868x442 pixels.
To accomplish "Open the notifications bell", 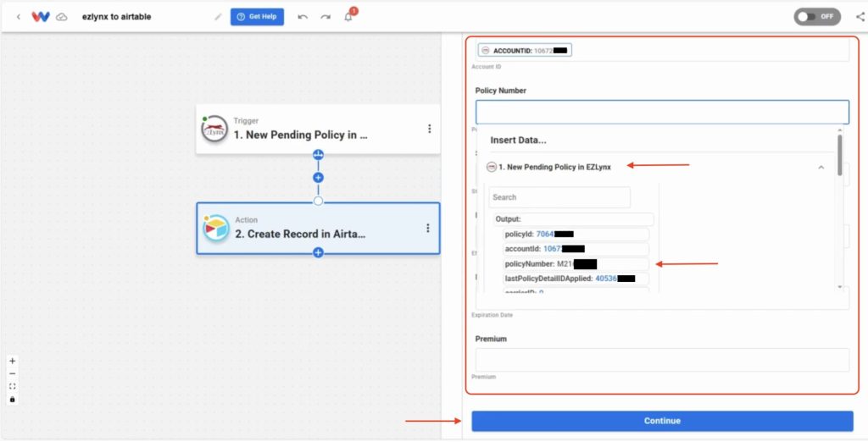I will pyautogui.click(x=348, y=17).
